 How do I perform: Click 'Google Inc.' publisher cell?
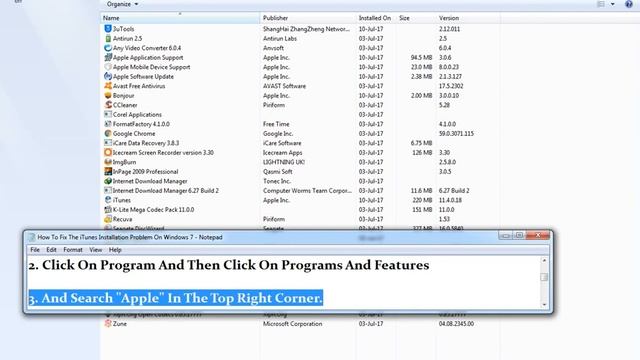[x=278, y=133]
